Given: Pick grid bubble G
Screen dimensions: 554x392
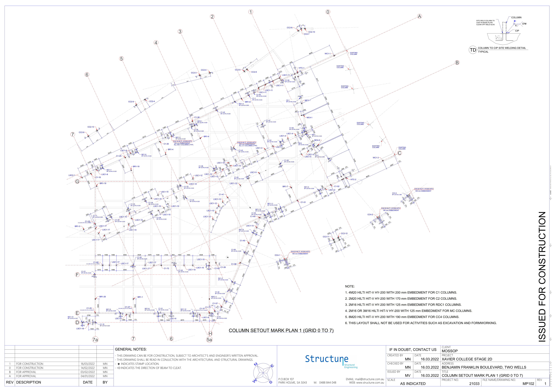Looking at the screenshot, I should pyautogui.click(x=77, y=182).
